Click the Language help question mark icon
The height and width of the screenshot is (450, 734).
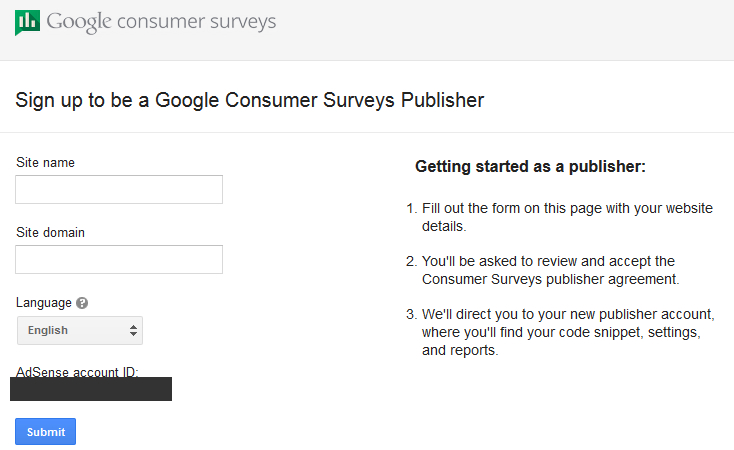pyautogui.click(x=82, y=303)
